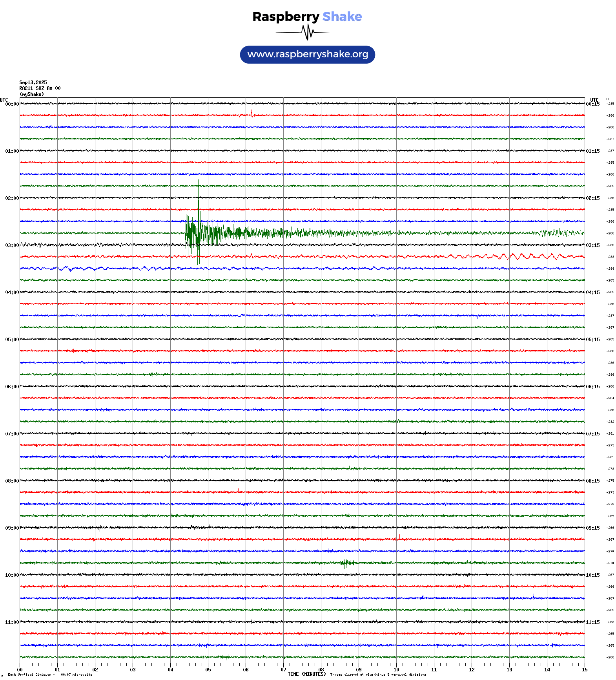Select the Sep13,2025 date label
This screenshot has height=680, width=616.
pos(33,82)
